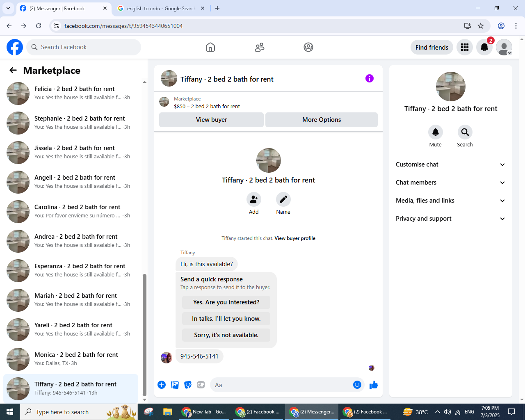
Task: Close the Messenger Facebook tab
Action: click(105, 8)
